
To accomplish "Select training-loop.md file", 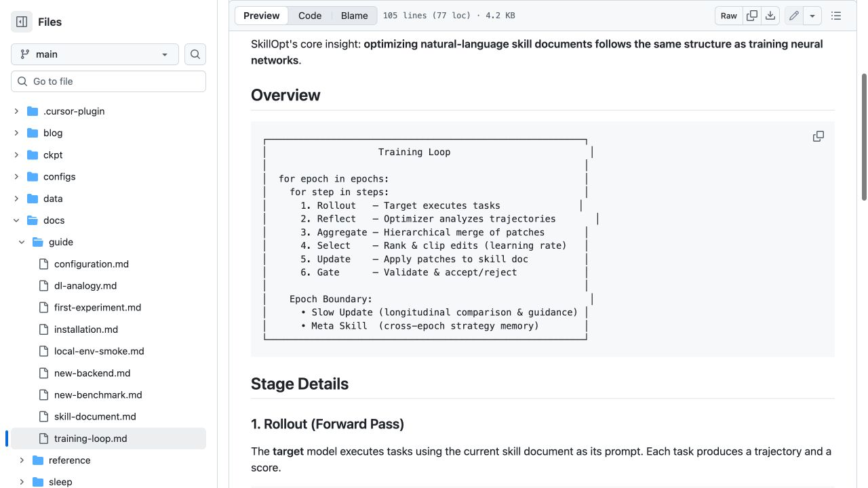I will (91, 439).
